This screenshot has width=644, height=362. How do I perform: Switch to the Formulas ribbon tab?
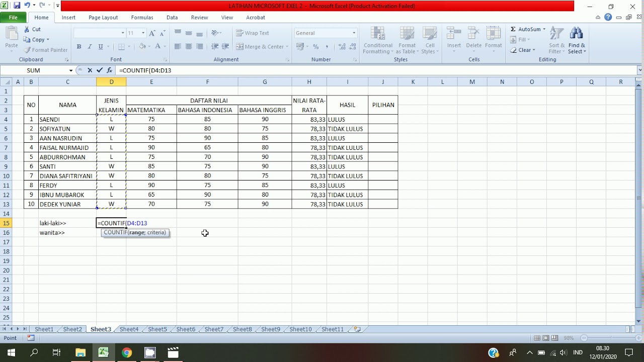click(142, 17)
